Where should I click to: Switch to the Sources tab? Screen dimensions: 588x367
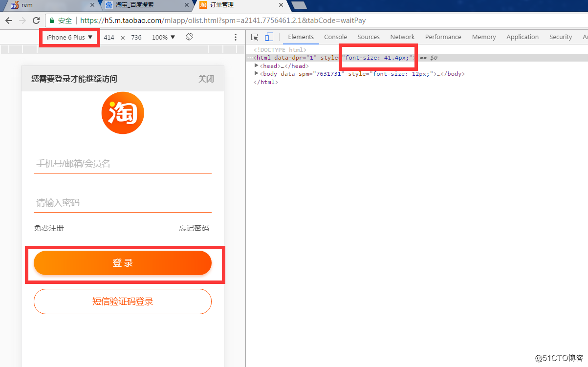pyautogui.click(x=369, y=37)
